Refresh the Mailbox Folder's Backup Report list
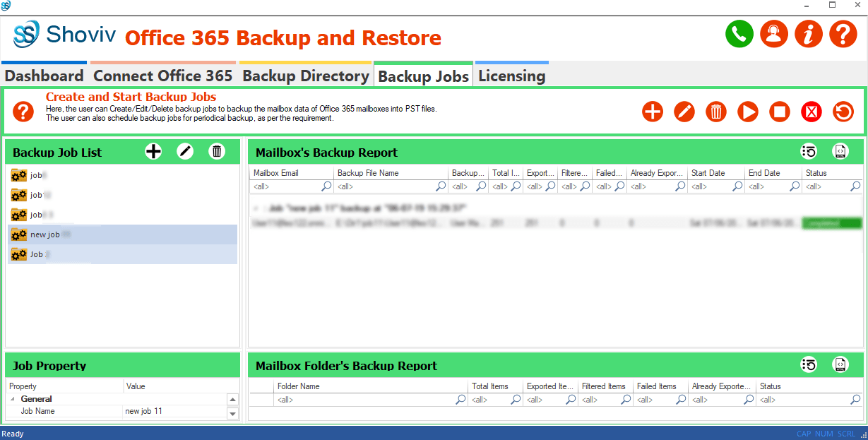 (809, 364)
